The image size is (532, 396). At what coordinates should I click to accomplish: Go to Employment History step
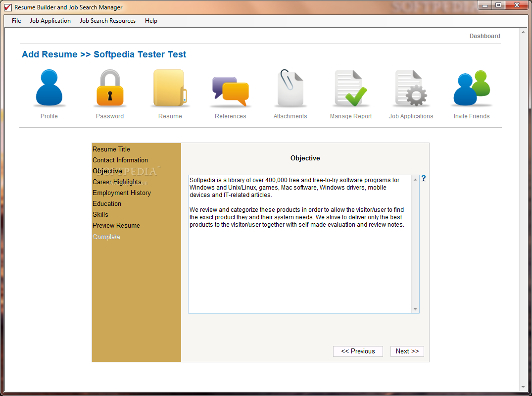[x=121, y=193]
